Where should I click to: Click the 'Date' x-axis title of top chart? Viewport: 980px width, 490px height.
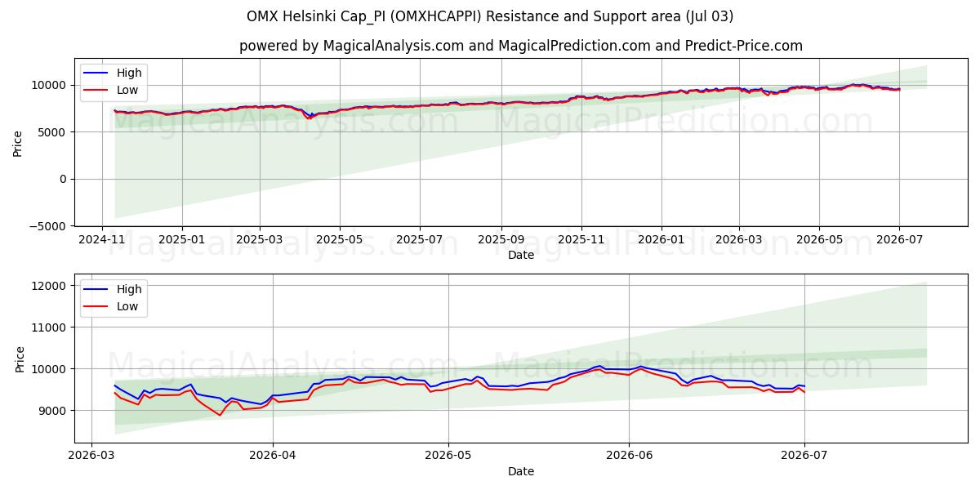521,255
